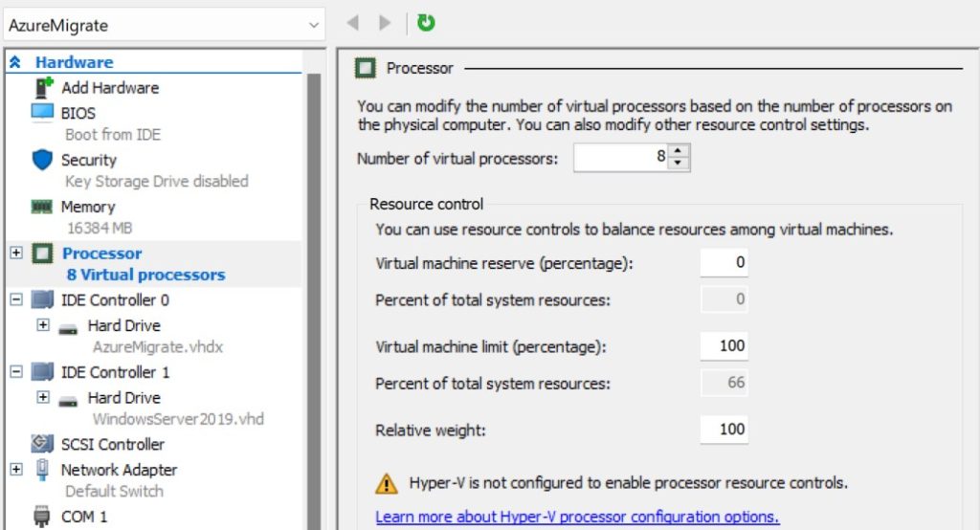Collapse the IDE Controller 0 node
This screenshot has width=980, height=530.
pyautogui.click(x=16, y=299)
